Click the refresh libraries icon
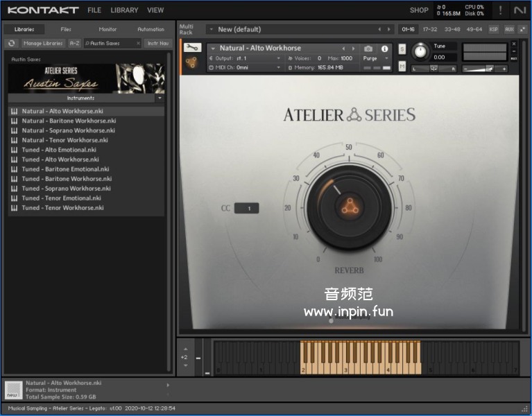Image resolution: width=532 pixels, height=416 pixels. tap(11, 43)
